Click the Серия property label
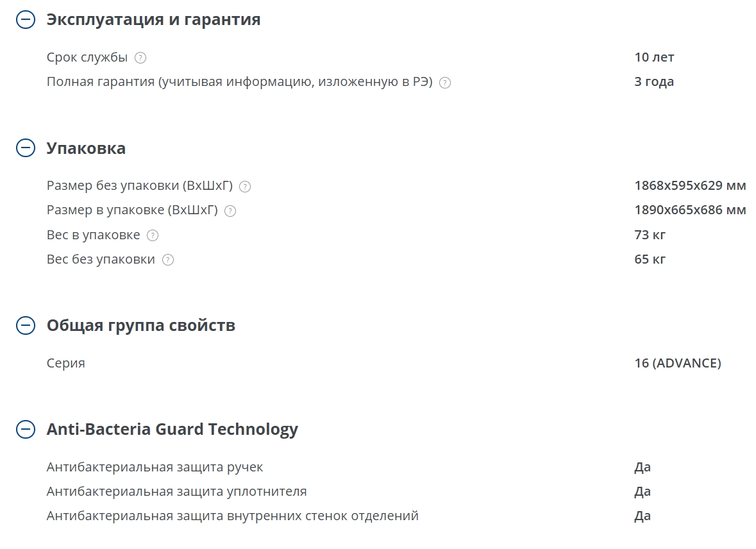756x549 pixels. click(65, 364)
